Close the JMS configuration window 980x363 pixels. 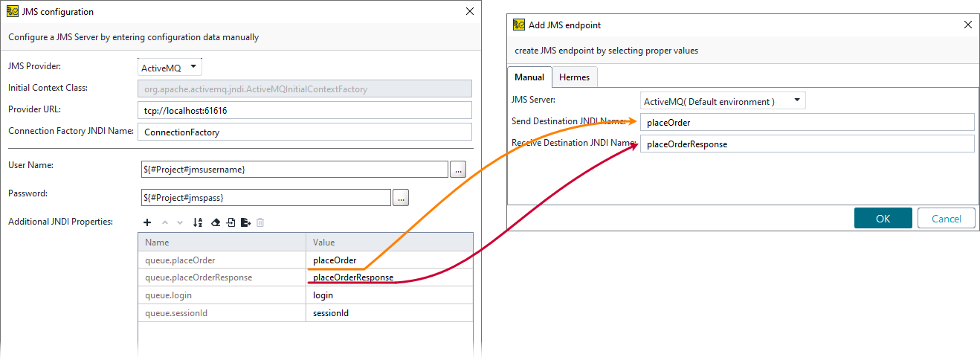tap(469, 11)
